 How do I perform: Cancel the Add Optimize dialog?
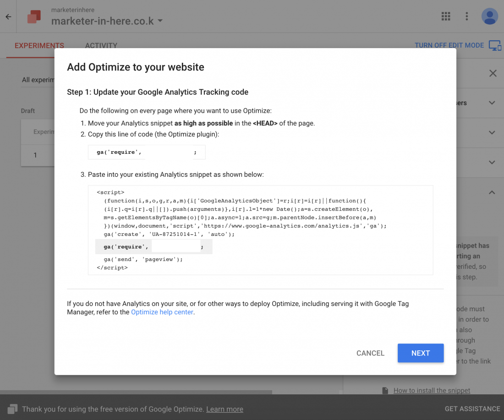370,353
